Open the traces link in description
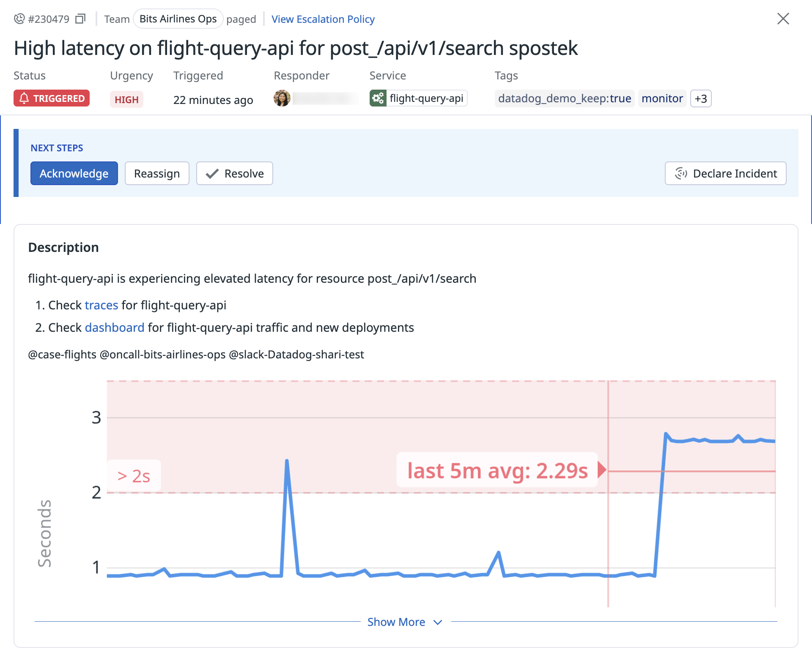 click(101, 305)
